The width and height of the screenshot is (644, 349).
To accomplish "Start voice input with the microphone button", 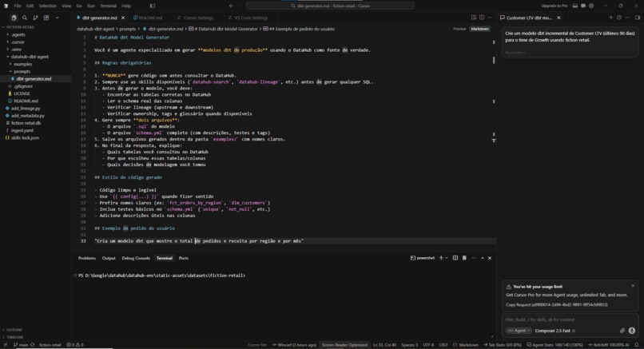I will [x=632, y=331].
